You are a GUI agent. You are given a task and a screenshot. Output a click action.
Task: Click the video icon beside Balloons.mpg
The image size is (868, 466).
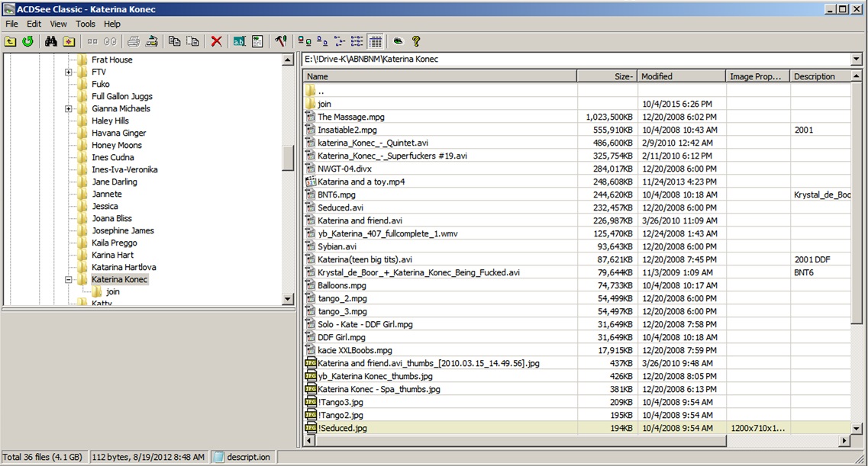click(x=311, y=285)
